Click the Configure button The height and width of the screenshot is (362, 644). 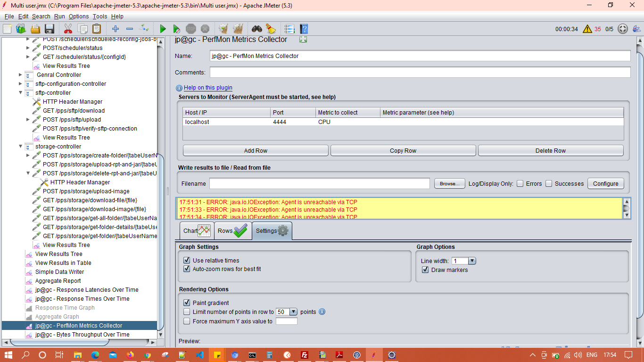pos(606,184)
